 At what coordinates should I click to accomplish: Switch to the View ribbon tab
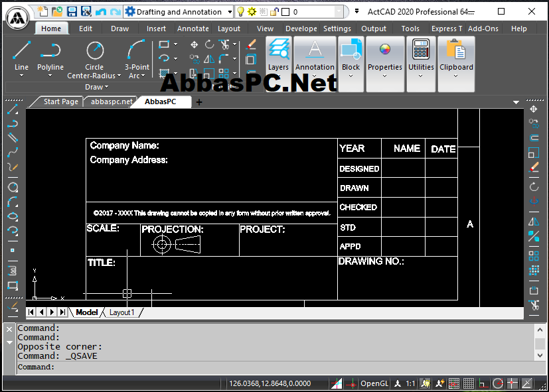pos(265,29)
